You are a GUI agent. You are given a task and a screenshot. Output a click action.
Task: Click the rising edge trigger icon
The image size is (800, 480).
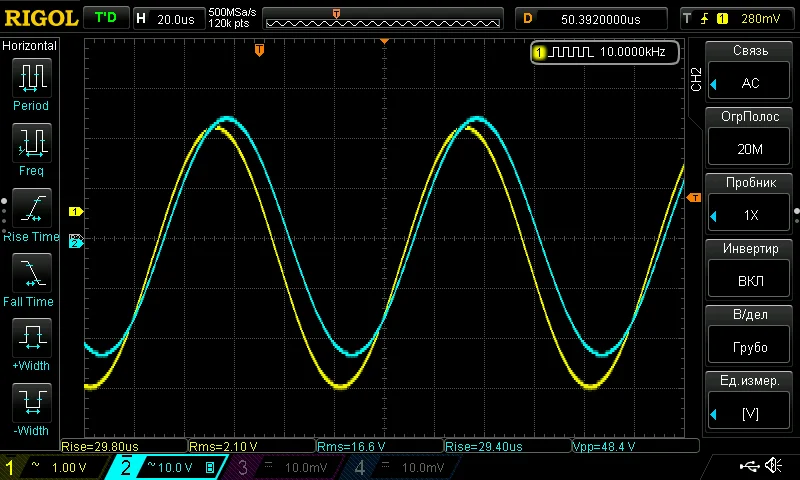(x=705, y=19)
